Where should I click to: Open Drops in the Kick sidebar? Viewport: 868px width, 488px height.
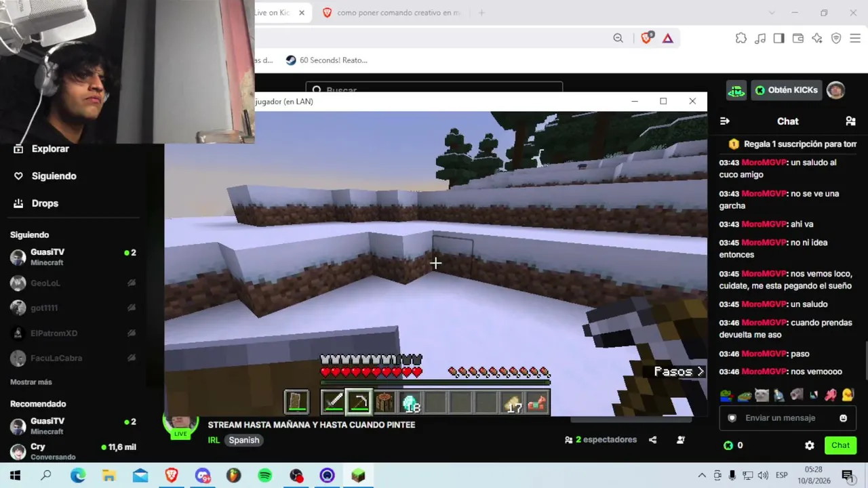(x=36, y=203)
